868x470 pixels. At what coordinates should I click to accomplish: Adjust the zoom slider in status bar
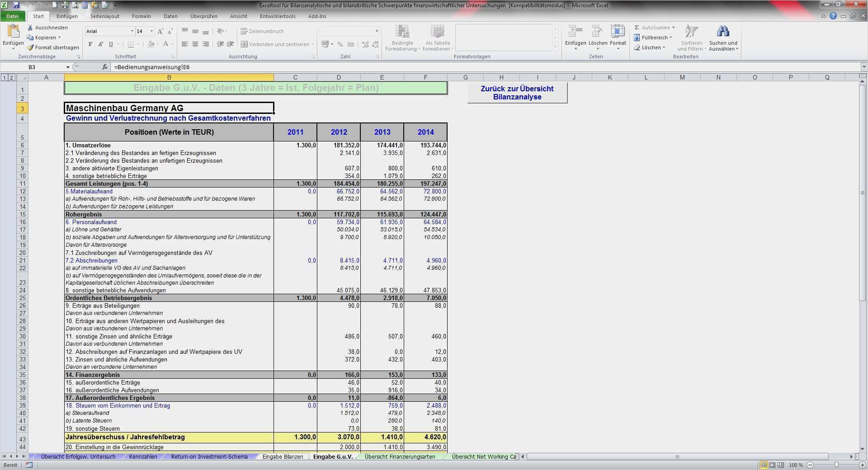pyautogui.click(x=836, y=465)
